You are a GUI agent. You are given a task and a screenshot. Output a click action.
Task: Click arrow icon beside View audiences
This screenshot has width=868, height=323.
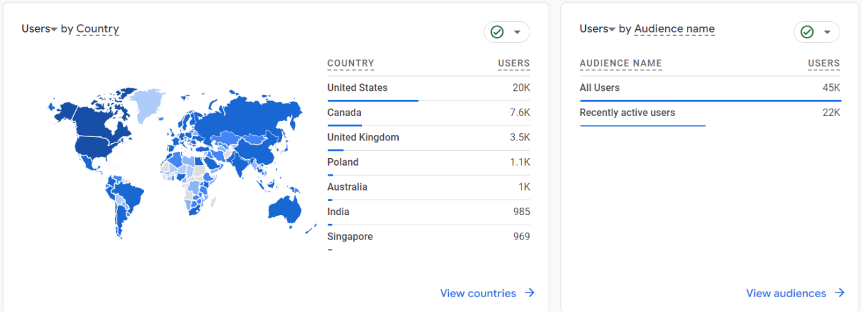(840, 293)
